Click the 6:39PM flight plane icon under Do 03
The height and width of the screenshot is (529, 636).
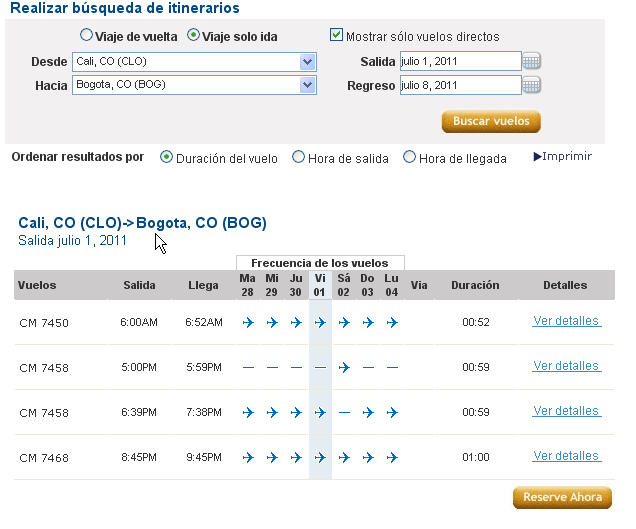pyautogui.click(x=368, y=413)
